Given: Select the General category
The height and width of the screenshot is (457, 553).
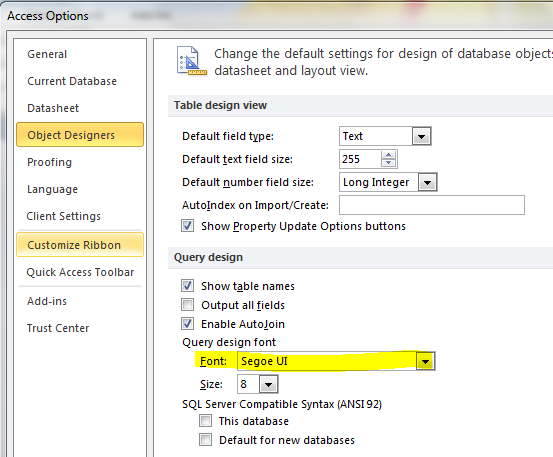Looking at the screenshot, I should coord(47,54).
